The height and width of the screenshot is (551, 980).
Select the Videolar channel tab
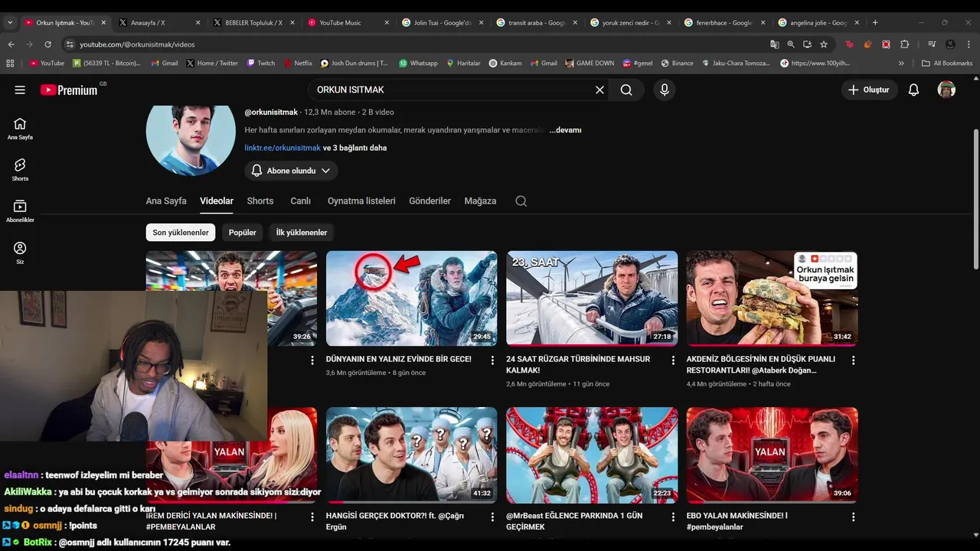coord(217,201)
